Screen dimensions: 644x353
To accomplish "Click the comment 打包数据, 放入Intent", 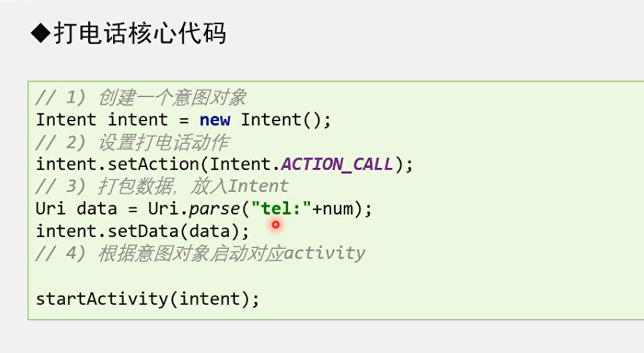I will coord(193,186).
